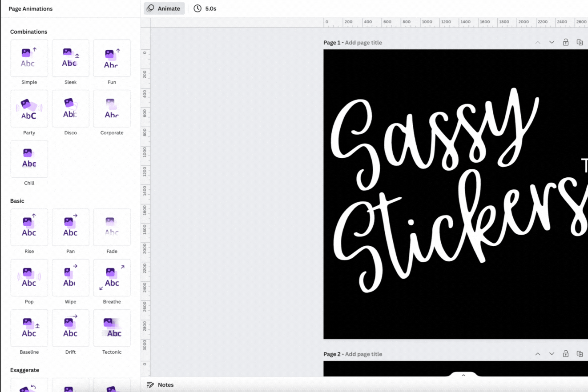588x392 pixels.
Task: Pick the Breathe animation
Action: tap(112, 278)
